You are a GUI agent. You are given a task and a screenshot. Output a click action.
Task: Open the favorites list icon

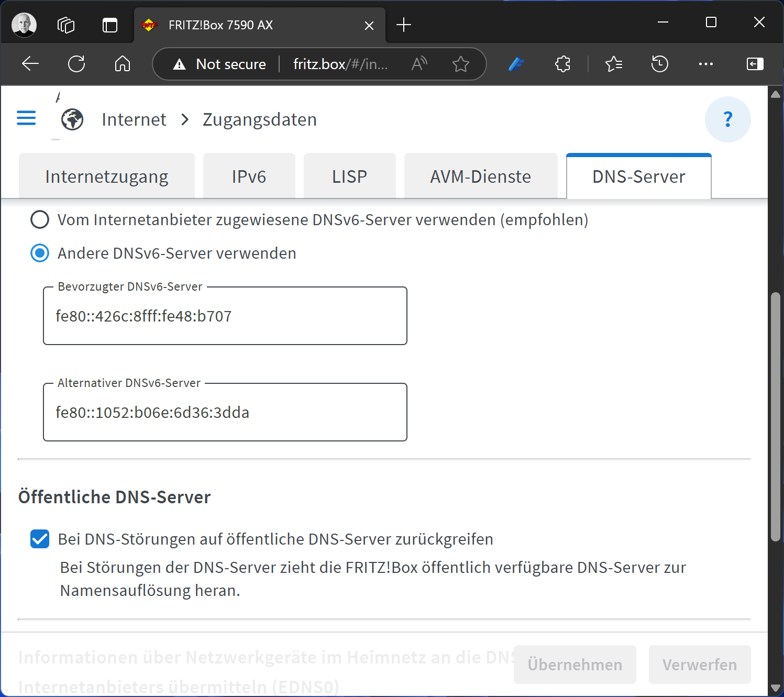613,64
